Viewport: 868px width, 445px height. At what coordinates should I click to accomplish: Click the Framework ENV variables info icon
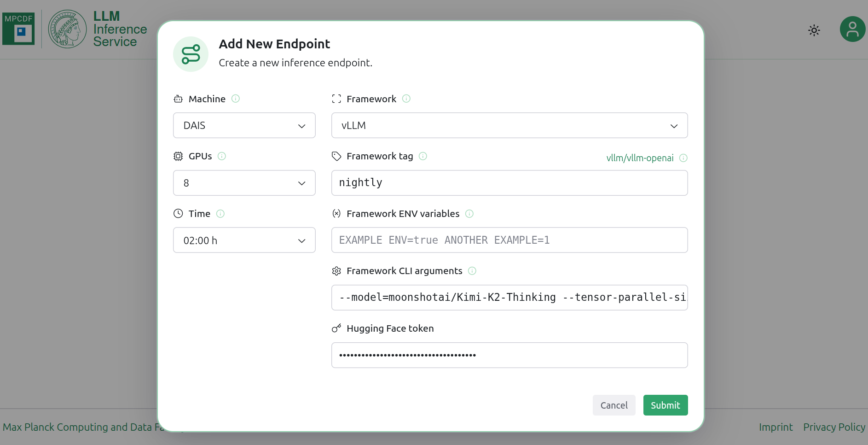pos(470,214)
